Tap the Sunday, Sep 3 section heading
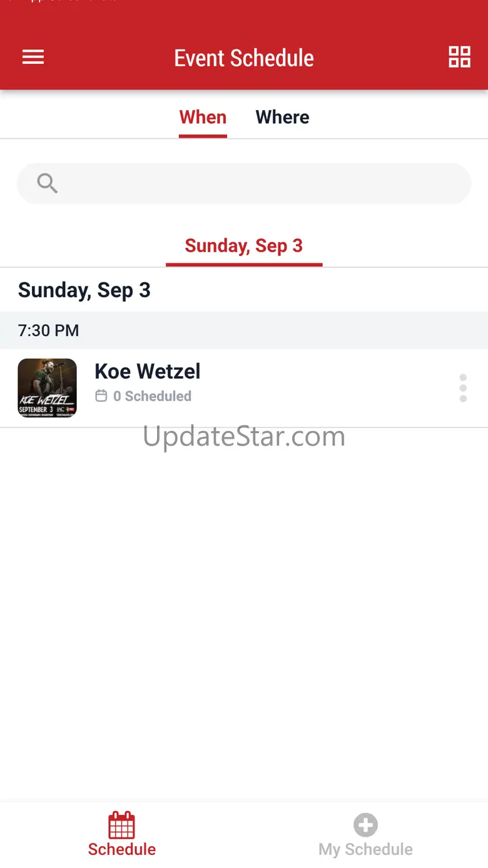 click(84, 290)
